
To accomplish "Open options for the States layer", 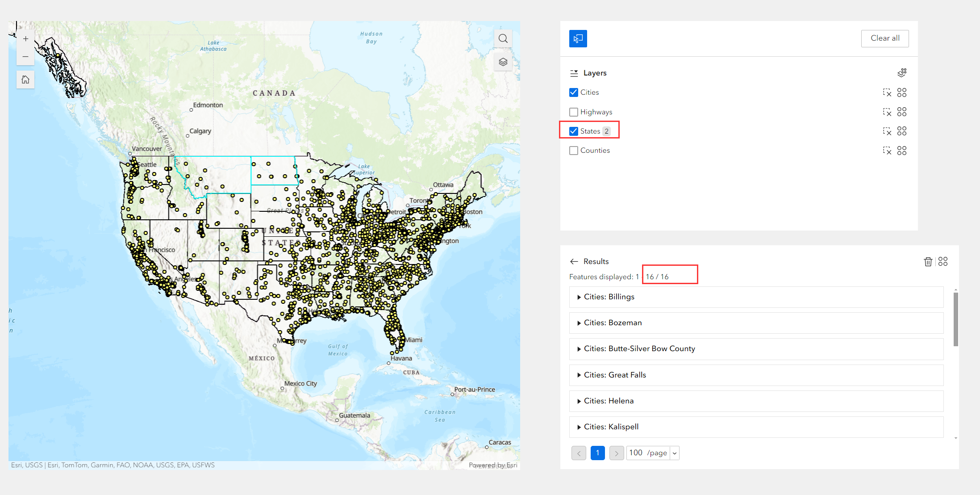I will 902,131.
